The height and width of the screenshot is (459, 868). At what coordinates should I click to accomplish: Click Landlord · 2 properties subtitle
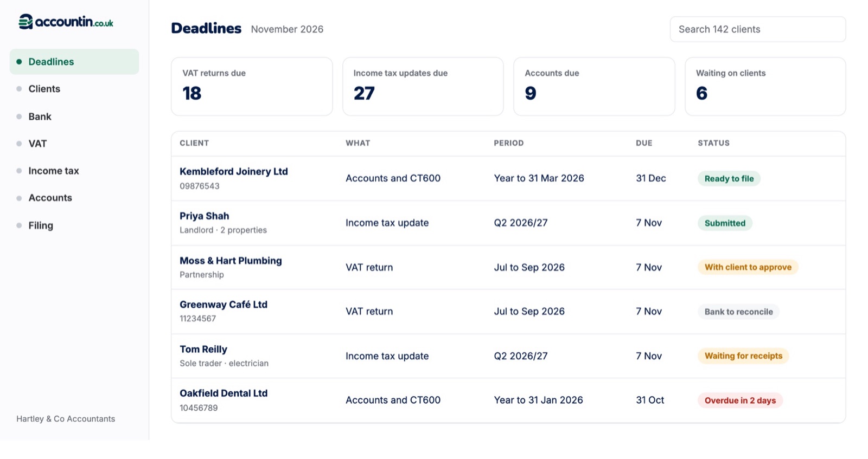pyautogui.click(x=223, y=230)
